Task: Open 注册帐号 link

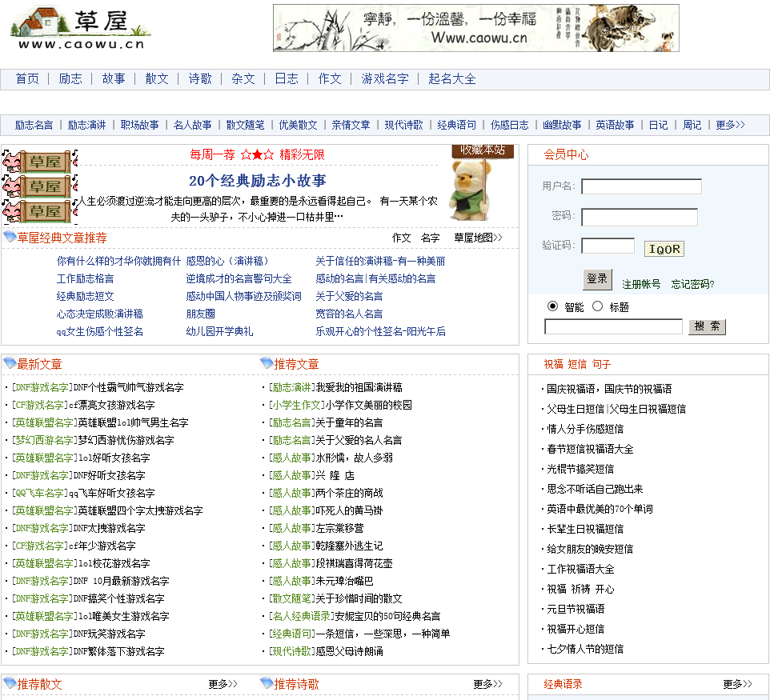Action: coord(641,284)
